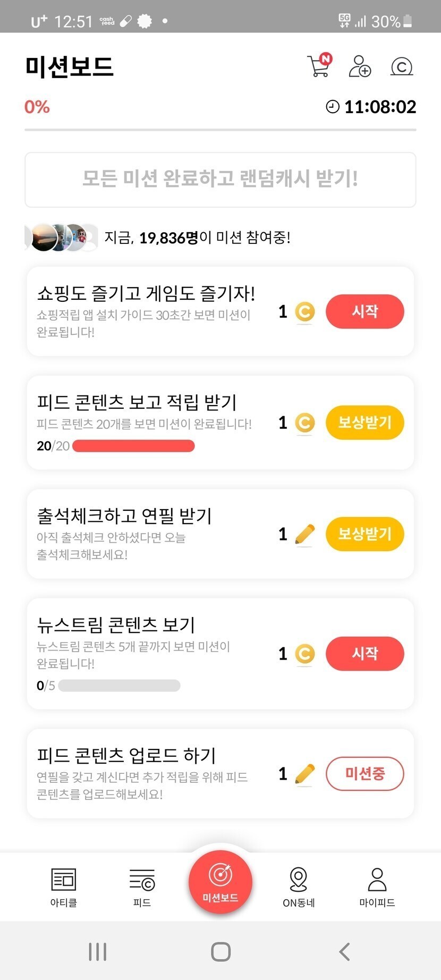Open Android recent apps button
Image resolution: width=441 pixels, height=980 pixels.
pos(98,951)
